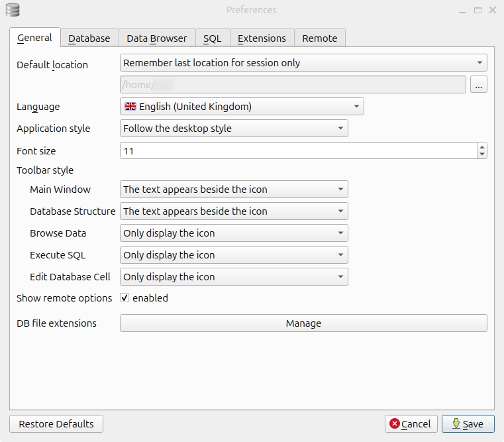
Task: Click the /home/ location path field
Action: (x=293, y=85)
